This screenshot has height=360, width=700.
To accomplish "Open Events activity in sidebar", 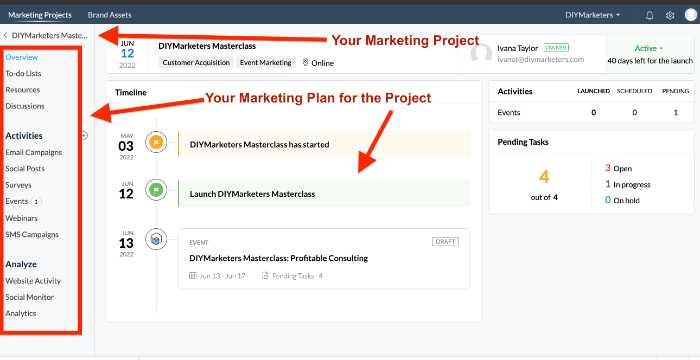I will pos(17,201).
